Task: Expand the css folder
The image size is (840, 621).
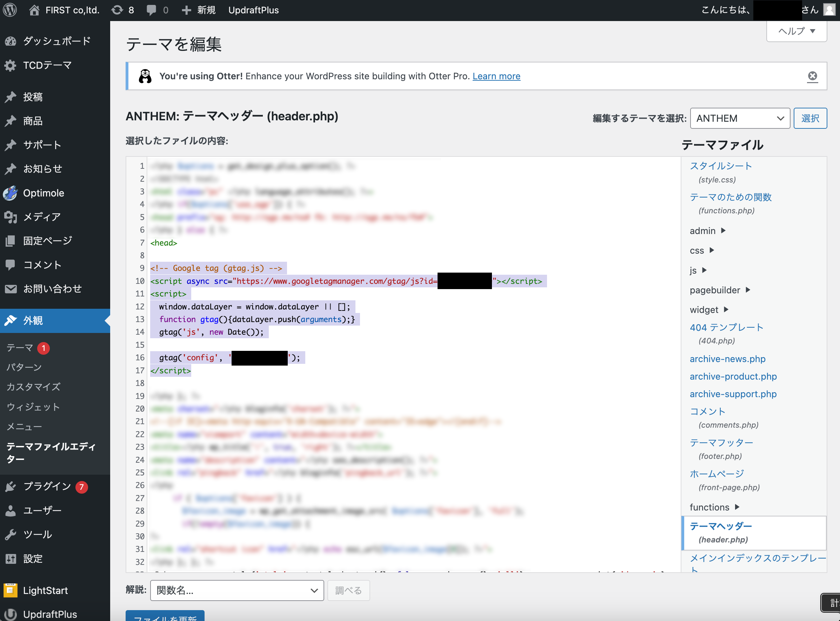Action: (701, 251)
